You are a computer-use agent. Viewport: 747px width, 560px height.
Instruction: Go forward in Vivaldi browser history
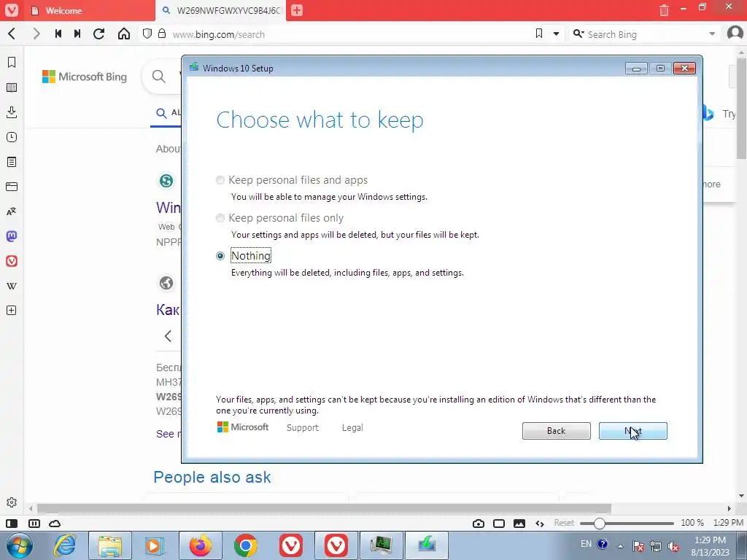(x=36, y=34)
